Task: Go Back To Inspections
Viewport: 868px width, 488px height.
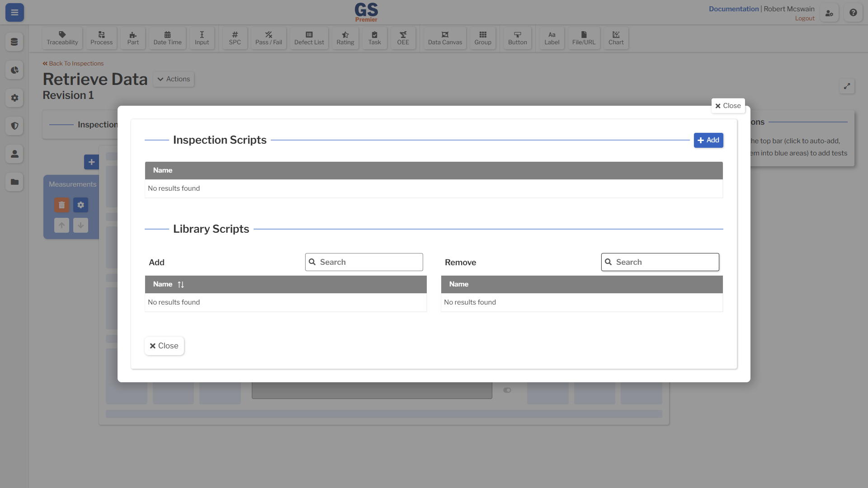Action: 73,64
